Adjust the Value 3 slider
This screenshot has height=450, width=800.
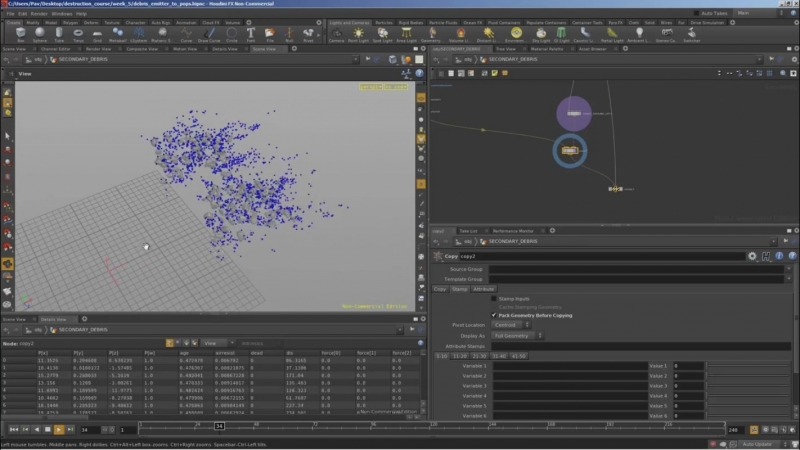(x=748, y=386)
